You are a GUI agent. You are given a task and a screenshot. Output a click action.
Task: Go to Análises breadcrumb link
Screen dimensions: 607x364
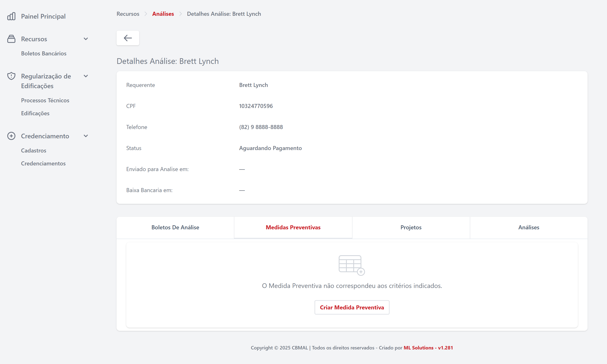tap(163, 14)
